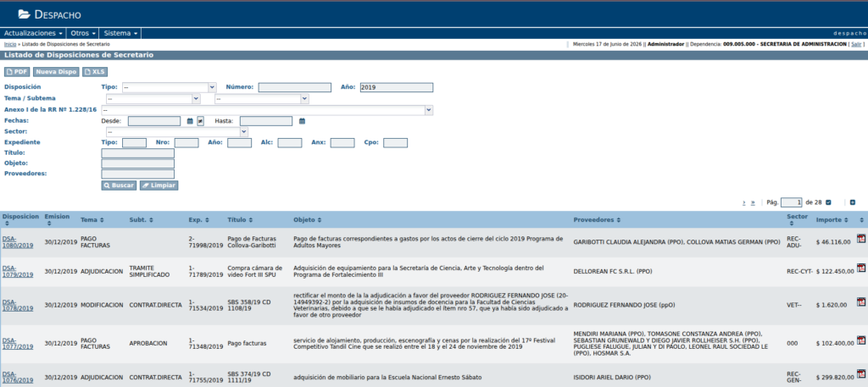This screenshot has height=387, width=868.
Task: Clear filters with Limpiar button
Action: 159,185
